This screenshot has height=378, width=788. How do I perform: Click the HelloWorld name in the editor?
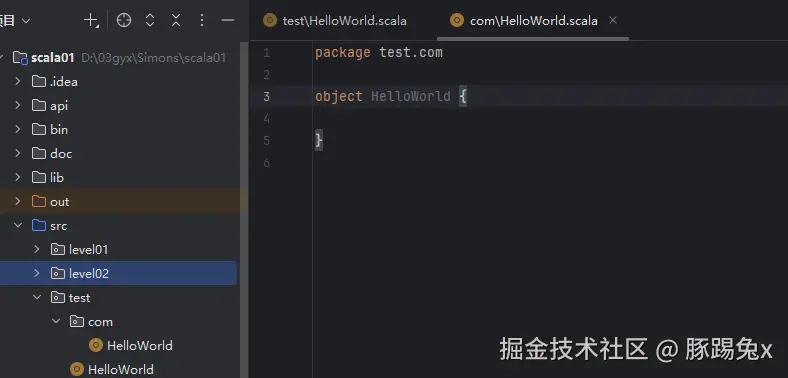tap(411, 96)
